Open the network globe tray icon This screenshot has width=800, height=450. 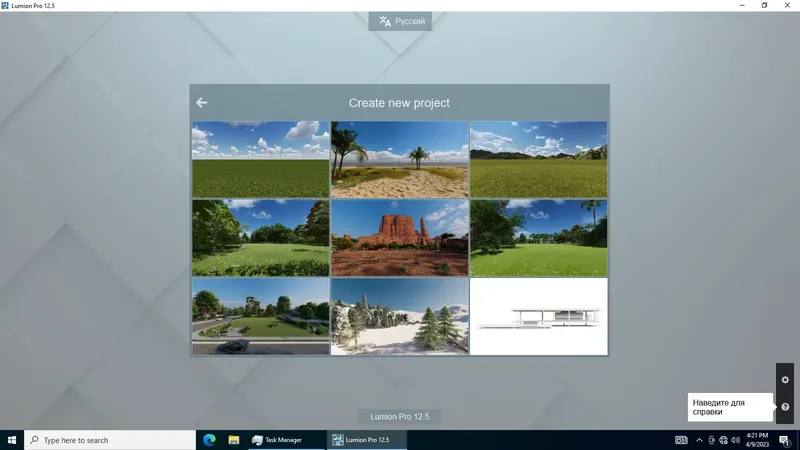[x=723, y=440]
